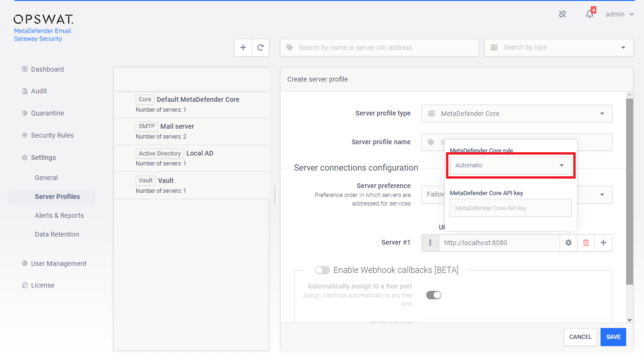Click search by name or server URI field
Image resolution: width=644 pixels, height=362 pixels.
pos(380,48)
